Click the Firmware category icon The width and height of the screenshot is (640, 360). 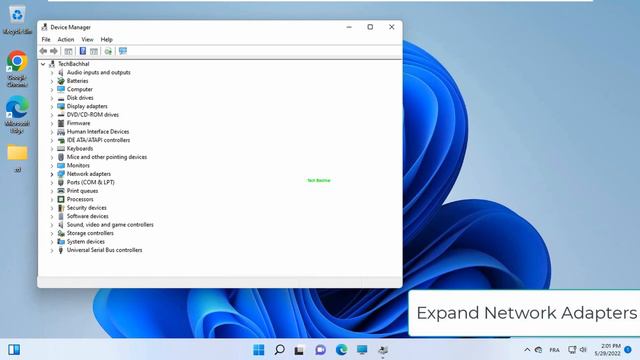click(61, 123)
